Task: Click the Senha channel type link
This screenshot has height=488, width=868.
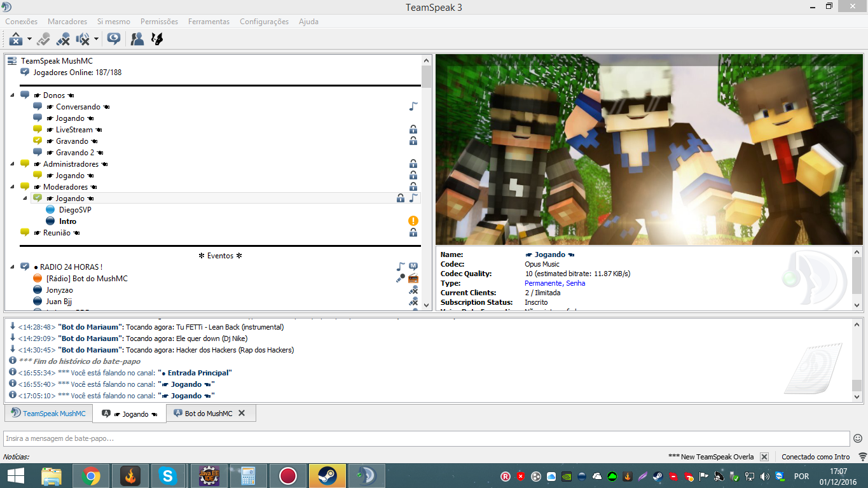Action: click(x=575, y=283)
